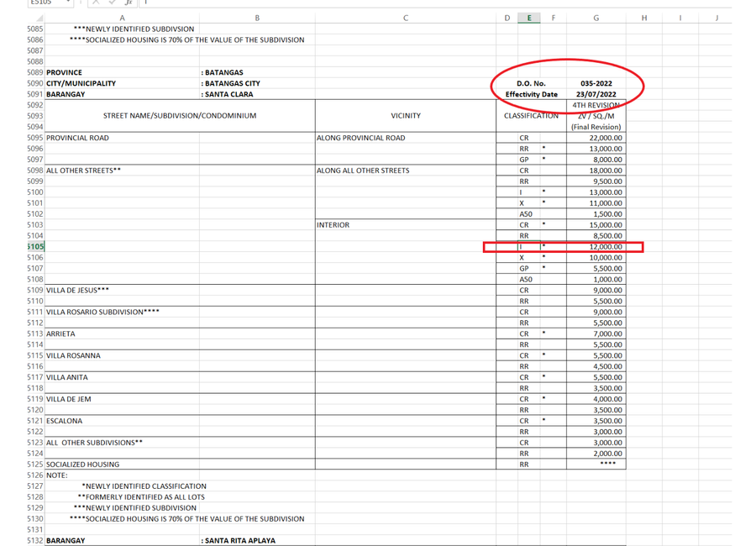Click the 'ALL OTHER SUBDIVISIONS**' cell
Image resolution: width=756 pixels, height=546 pixels.
coord(122,443)
